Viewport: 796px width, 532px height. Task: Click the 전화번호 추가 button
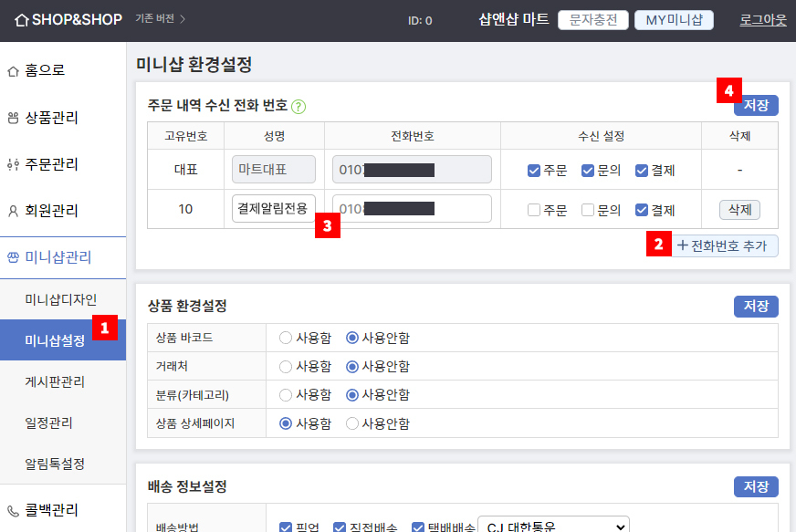click(725, 245)
